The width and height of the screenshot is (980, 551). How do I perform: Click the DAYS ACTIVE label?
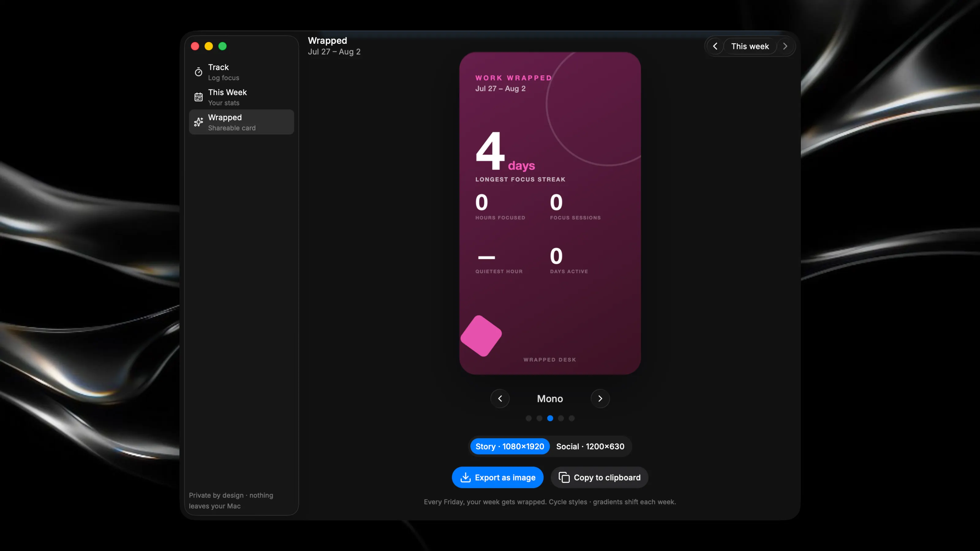click(569, 272)
